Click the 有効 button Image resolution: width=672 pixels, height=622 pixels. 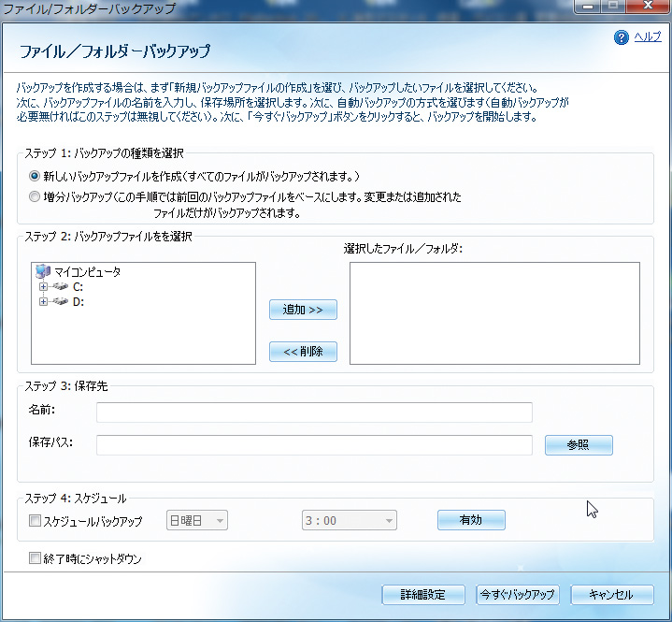pyautogui.click(x=471, y=520)
